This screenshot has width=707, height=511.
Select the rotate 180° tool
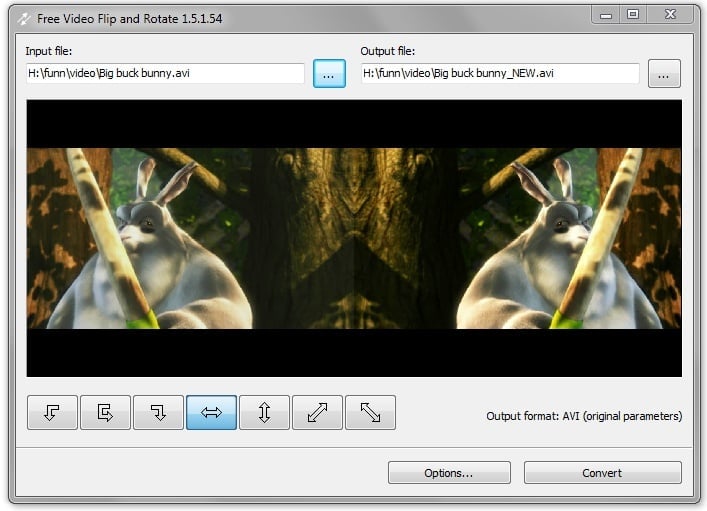106,412
